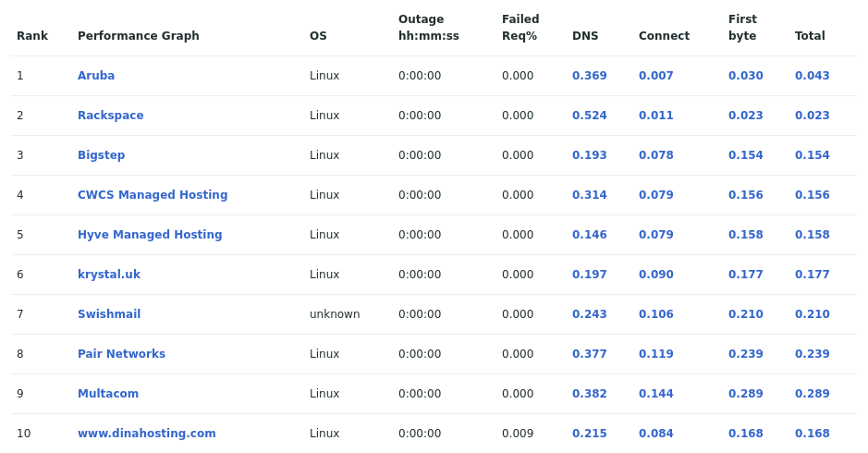Click Multacom's First byte value 0.289
The height and width of the screenshot is (453, 868).
point(745,394)
